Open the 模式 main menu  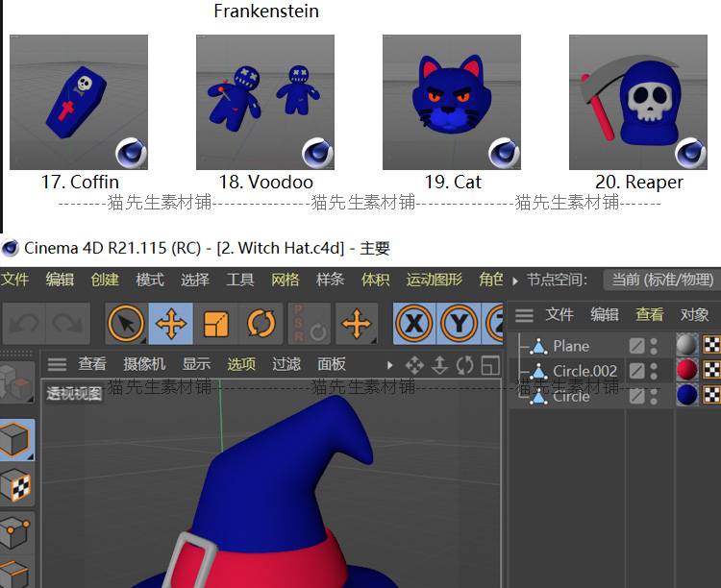[x=150, y=280]
